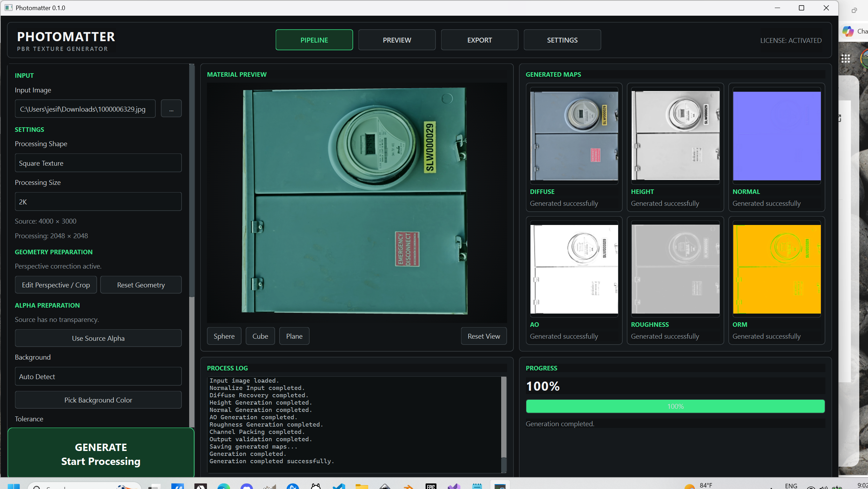The width and height of the screenshot is (868, 489).
Task: Open Epic Games Launcher from taskbar
Action: tap(431, 486)
